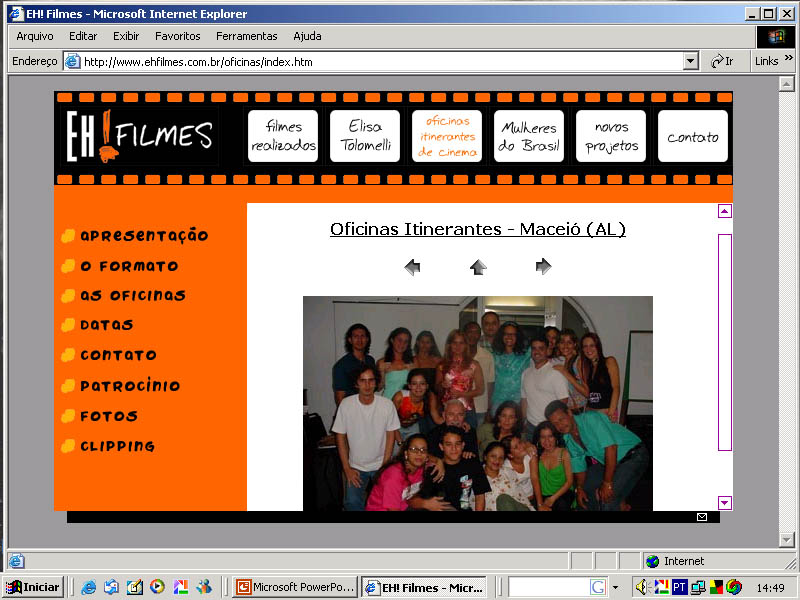800x600 pixels.
Task: Open the Favoritos menu
Action: pyautogui.click(x=177, y=36)
